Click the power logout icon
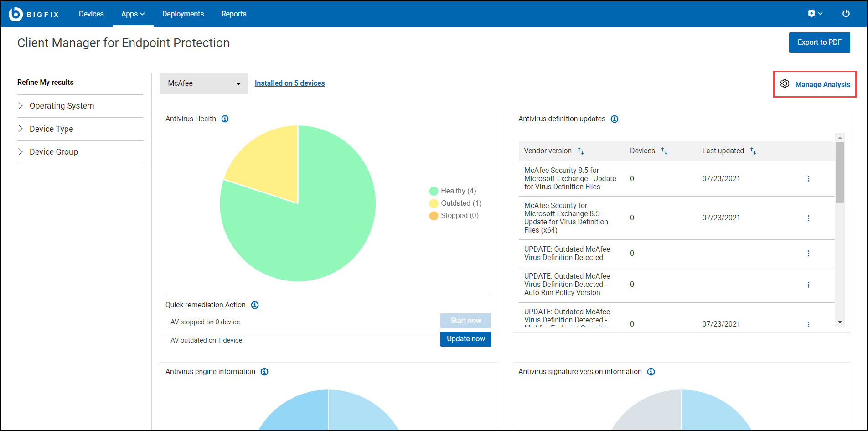868x431 pixels. pos(846,14)
